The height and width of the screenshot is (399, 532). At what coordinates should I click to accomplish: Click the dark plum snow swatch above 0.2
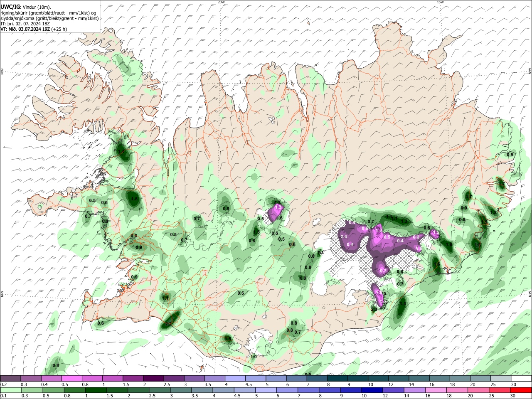pyautogui.click(x=10, y=379)
